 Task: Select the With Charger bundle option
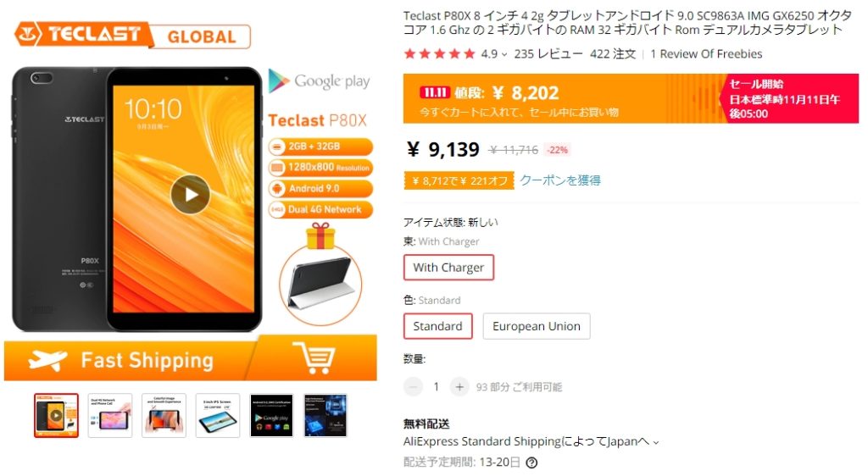pos(448,268)
